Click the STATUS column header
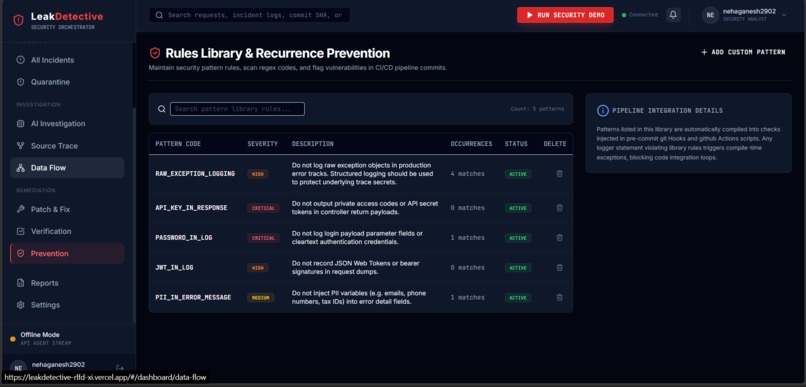 [x=516, y=144]
